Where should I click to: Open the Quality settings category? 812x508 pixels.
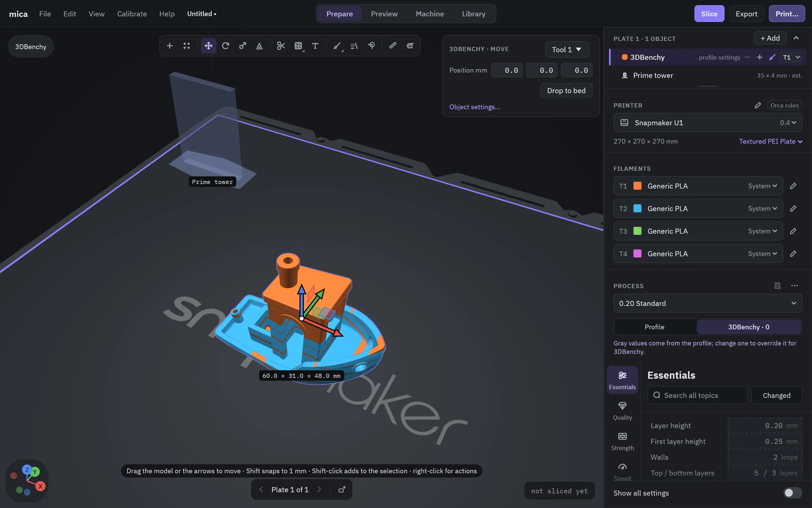tap(623, 411)
